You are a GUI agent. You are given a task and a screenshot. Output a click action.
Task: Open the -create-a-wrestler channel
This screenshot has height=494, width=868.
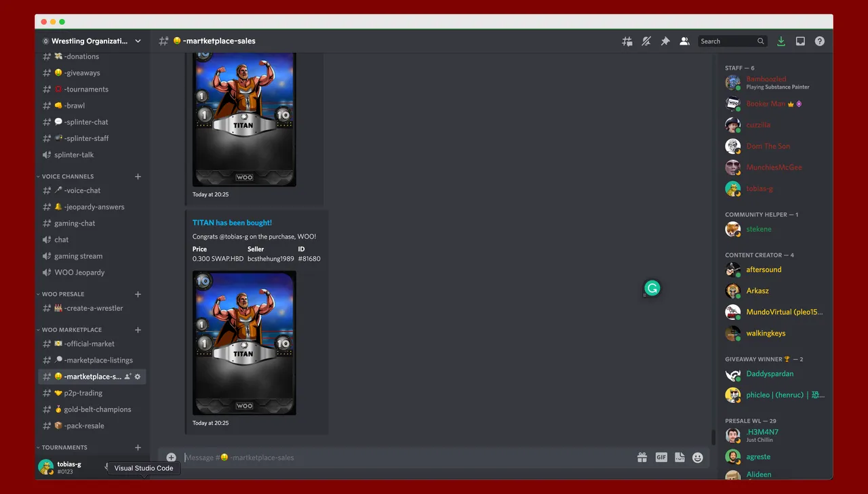tap(92, 308)
